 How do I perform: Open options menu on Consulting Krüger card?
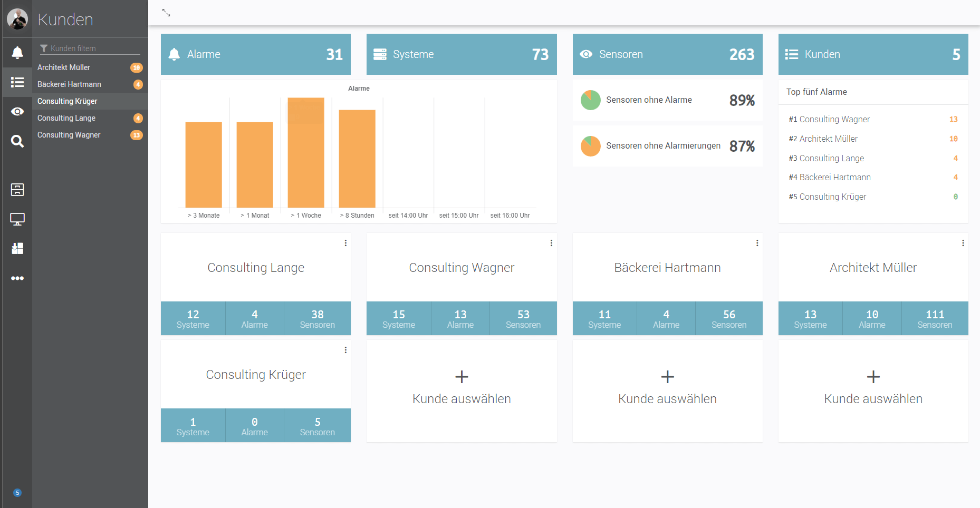point(345,350)
